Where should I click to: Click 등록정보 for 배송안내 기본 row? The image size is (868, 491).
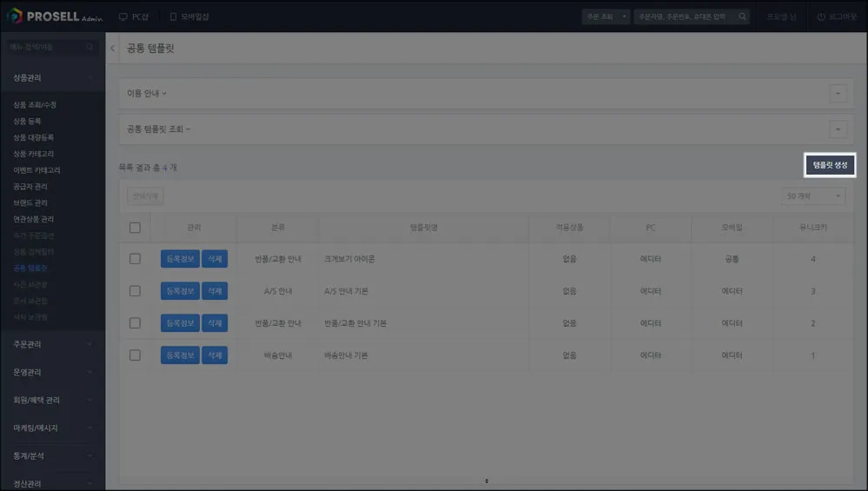tap(180, 355)
